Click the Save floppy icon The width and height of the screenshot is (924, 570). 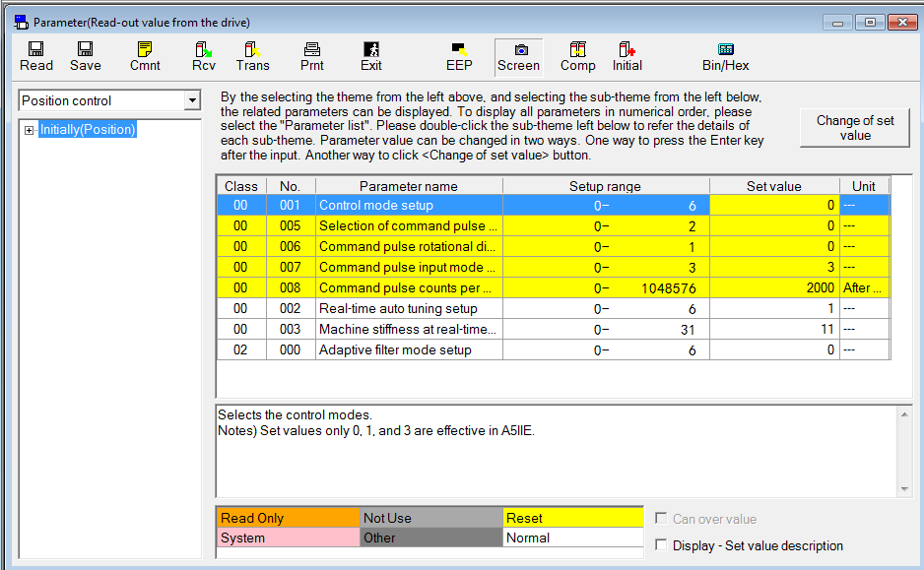(85, 56)
